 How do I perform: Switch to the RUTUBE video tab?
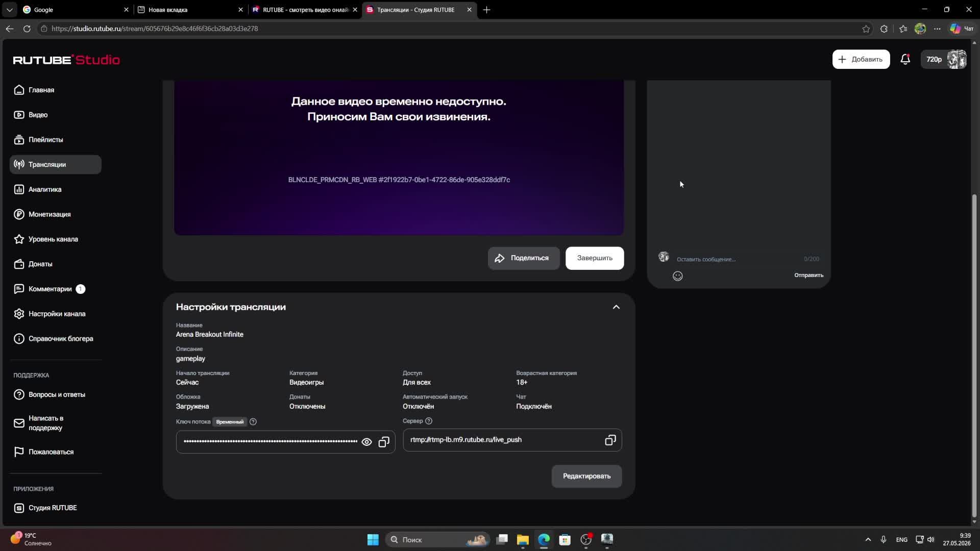click(305, 10)
